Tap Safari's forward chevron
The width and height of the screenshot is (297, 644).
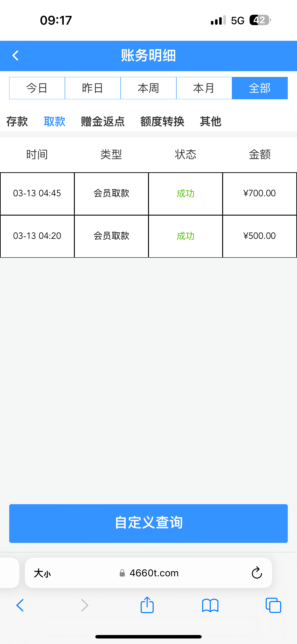tap(85, 605)
